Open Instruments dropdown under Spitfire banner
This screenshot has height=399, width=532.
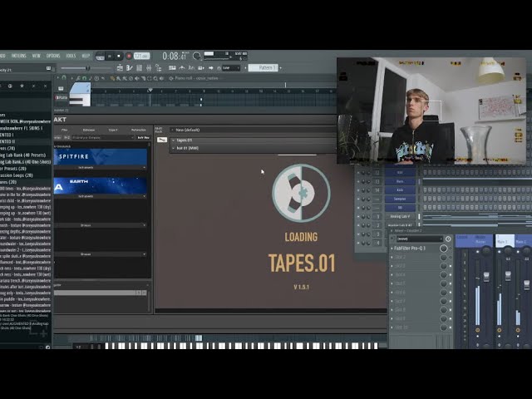(x=101, y=168)
